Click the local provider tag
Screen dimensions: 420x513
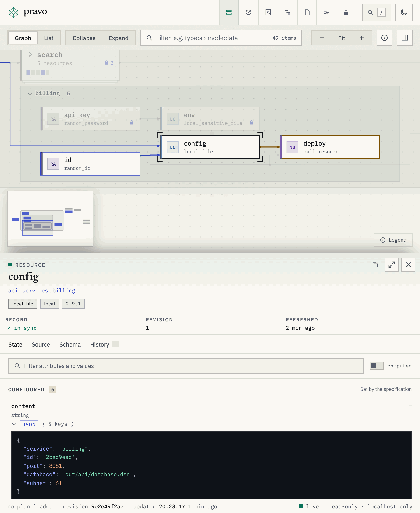click(50, 304)
